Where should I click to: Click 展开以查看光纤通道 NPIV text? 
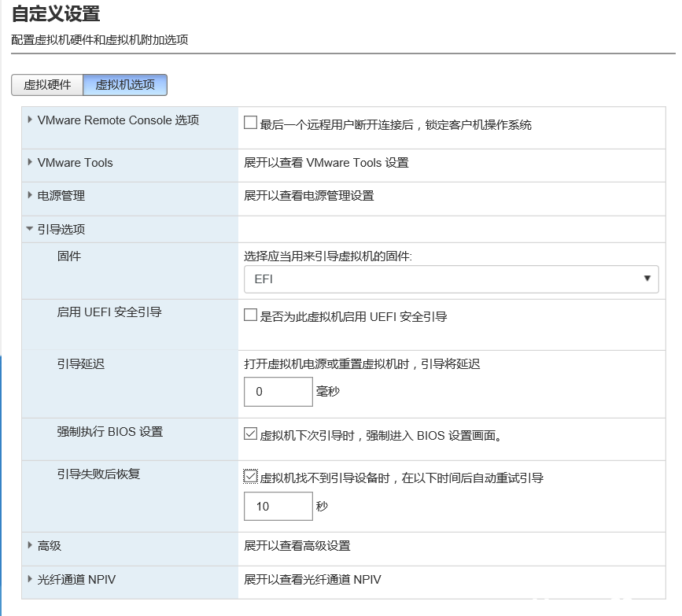[312, 580]
